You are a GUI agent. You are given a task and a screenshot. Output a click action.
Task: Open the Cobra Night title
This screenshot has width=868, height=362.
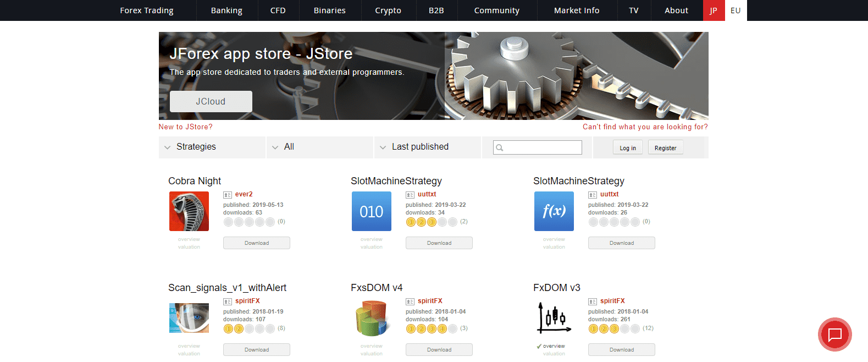(x=195, y=181)
